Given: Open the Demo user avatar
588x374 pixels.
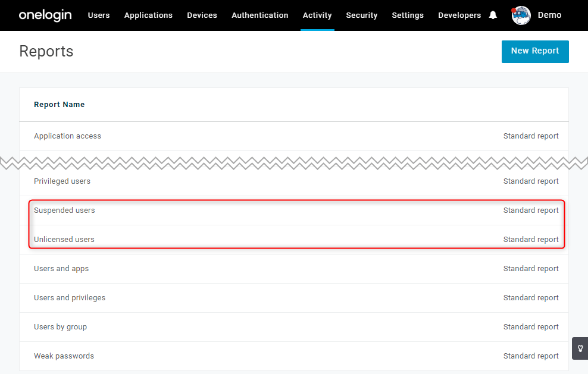Looking at the screenshot, I should [521, 15].
